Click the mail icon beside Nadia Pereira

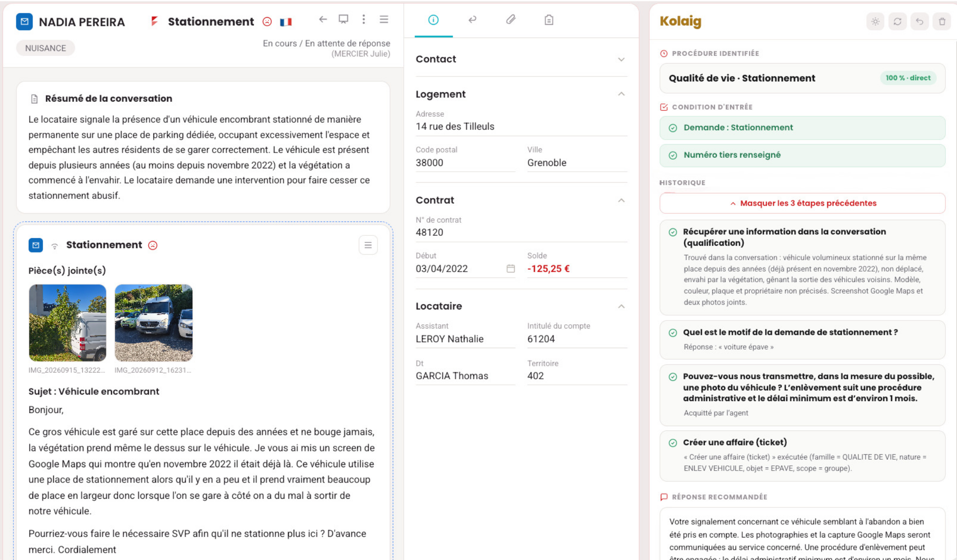click(x=24, y=22)
